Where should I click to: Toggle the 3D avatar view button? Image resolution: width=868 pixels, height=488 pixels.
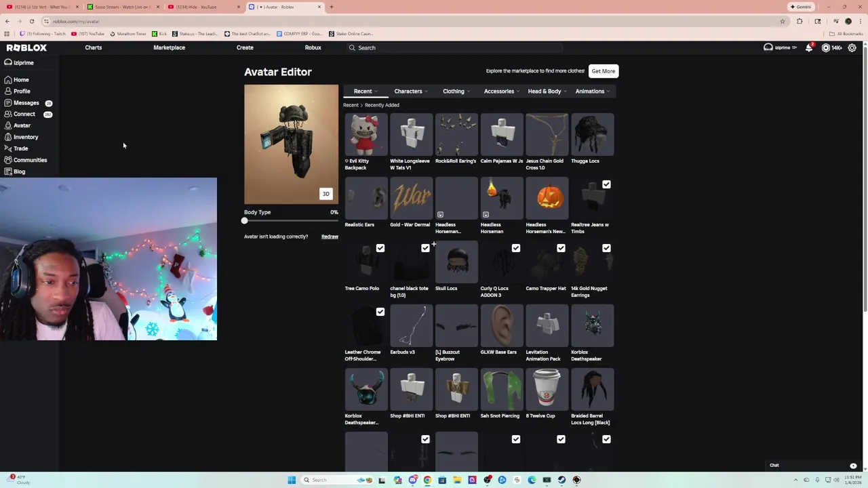(326, 194)
